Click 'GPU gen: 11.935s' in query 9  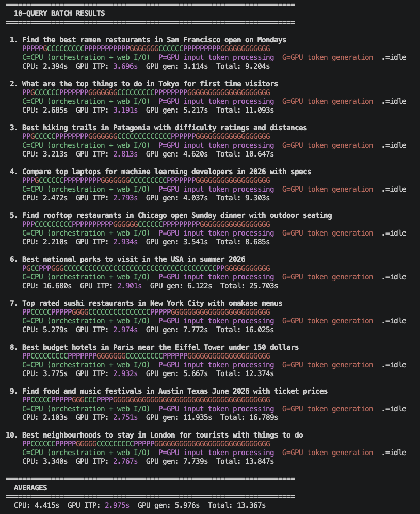[x=179, y=417]
